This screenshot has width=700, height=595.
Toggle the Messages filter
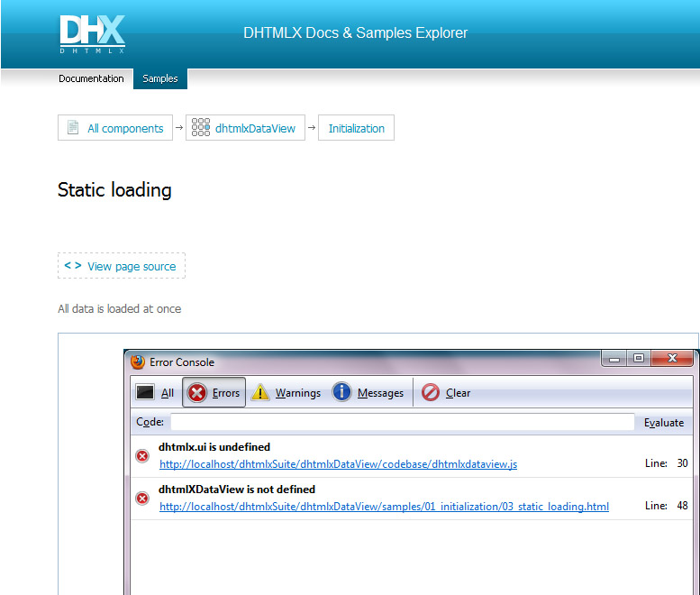(x=368, y=393)
